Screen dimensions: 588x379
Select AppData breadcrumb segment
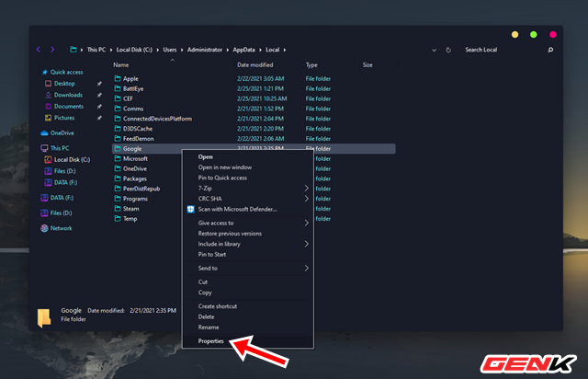243,50
